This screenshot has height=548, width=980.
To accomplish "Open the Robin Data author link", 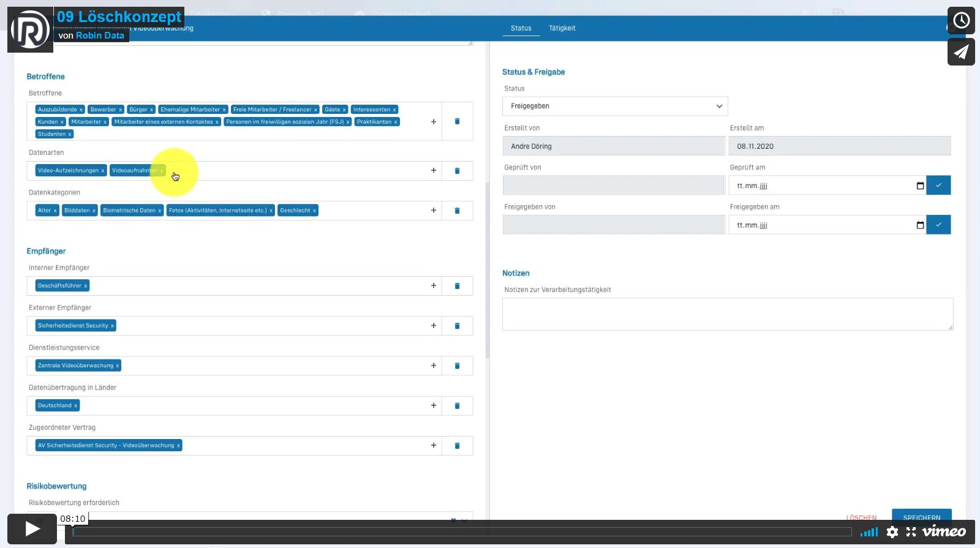I will click(100, 36).
